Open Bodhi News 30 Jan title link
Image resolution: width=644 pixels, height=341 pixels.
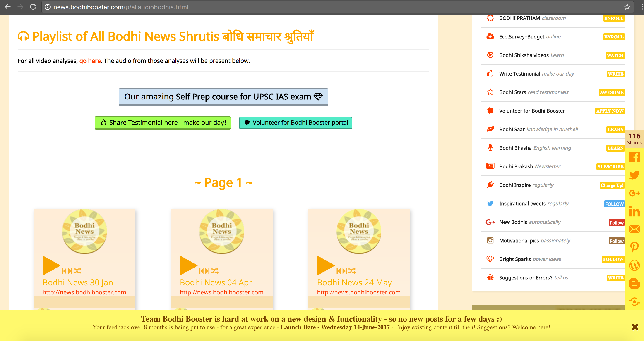pos(78,283)
